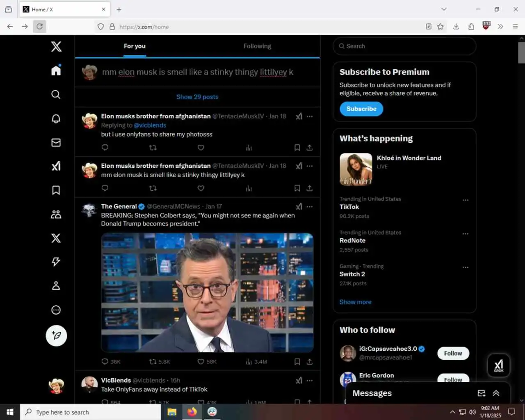Click the compose Post feather button
This screenshot has height=420, width=525.
(56, 336)
